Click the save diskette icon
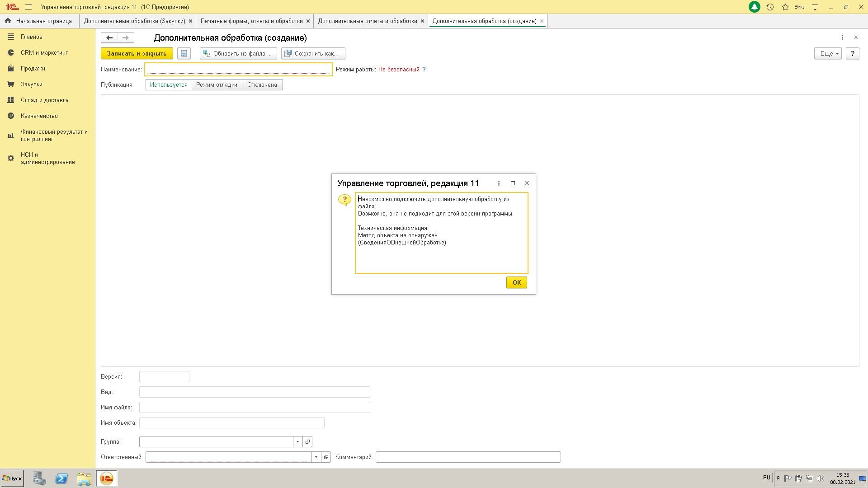Image resolution: width=868 pixels, height=488 pixels. [184, 53]
